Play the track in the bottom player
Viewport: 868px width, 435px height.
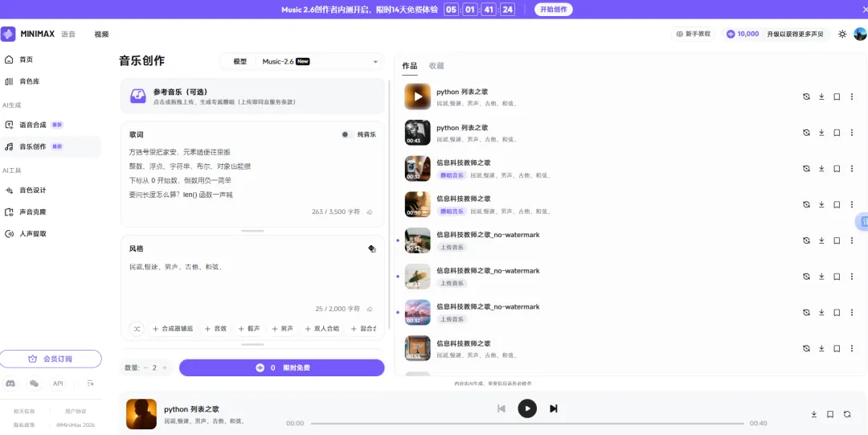point(527,408)
